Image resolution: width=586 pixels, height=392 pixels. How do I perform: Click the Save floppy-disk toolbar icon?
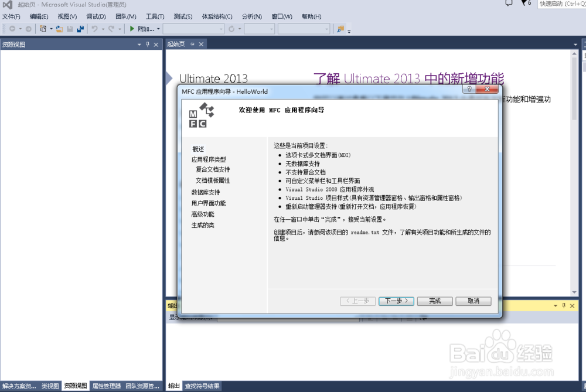pyautogui.click(x=70, y=29)
